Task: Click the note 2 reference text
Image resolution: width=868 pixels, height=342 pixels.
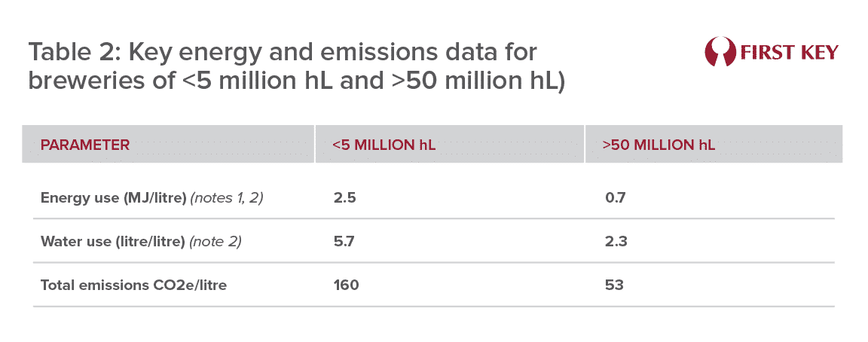Action: click(215, 242)
